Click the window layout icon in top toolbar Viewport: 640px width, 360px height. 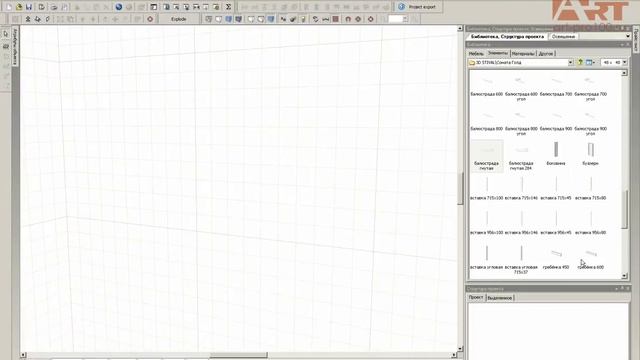pyautogui.click(x=153, y=7)
